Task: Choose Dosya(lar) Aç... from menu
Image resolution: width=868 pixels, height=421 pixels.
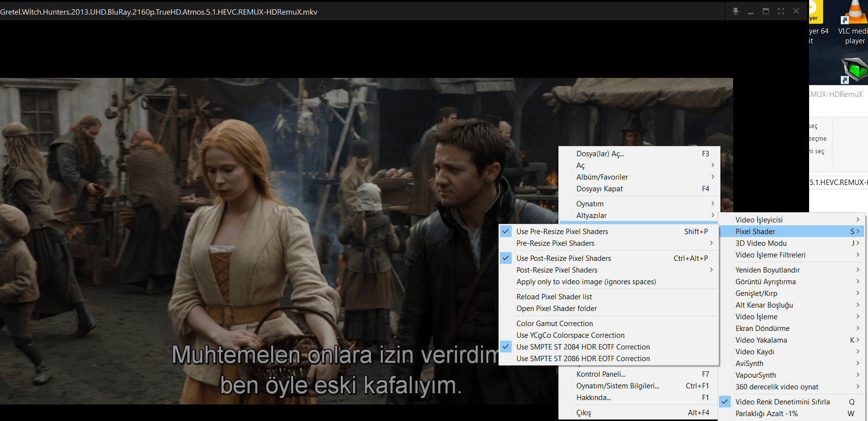Action: pos(600,154)
